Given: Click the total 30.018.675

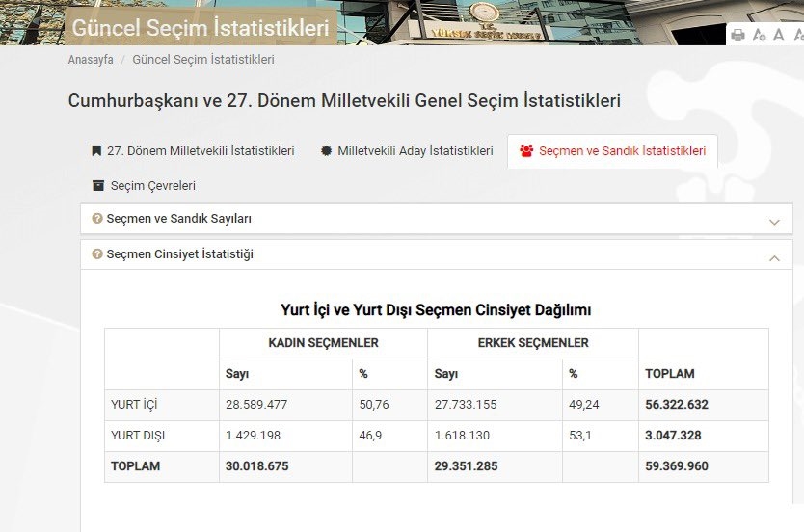Looking at the screenshot, I should point(256,466).
